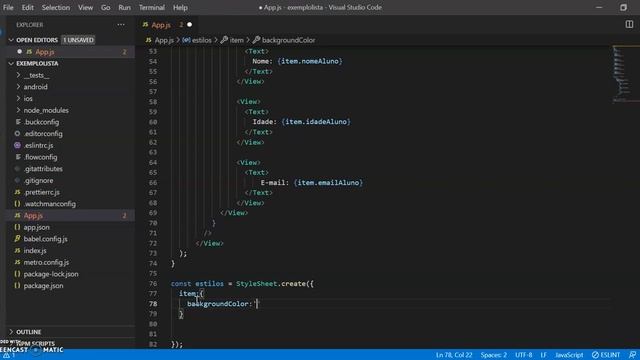This screenshot has height=360, width=640.
Task: Open the File menu
Action: 8,7
